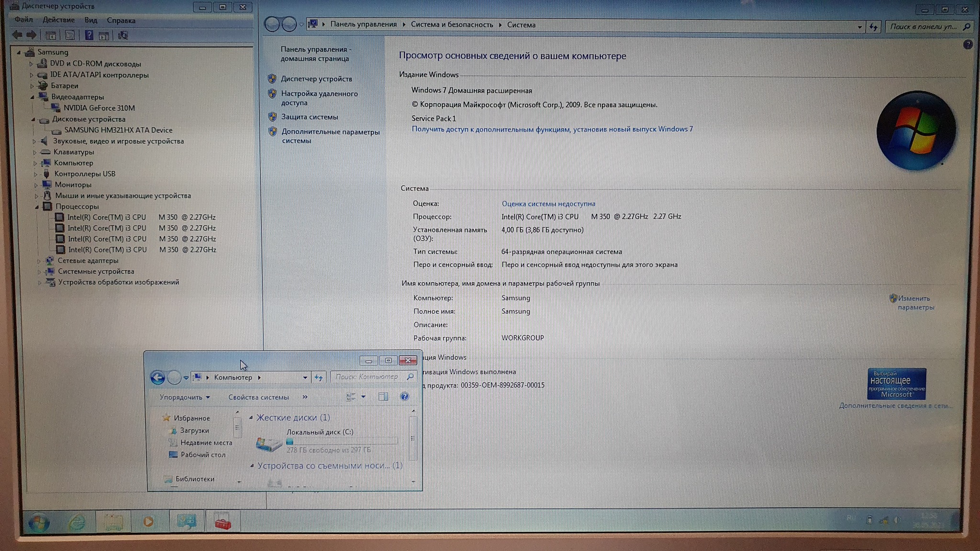The height and width of the screenshot is (551, 980).
Task: Open the Справка menu
Action: tap(121, 21)
